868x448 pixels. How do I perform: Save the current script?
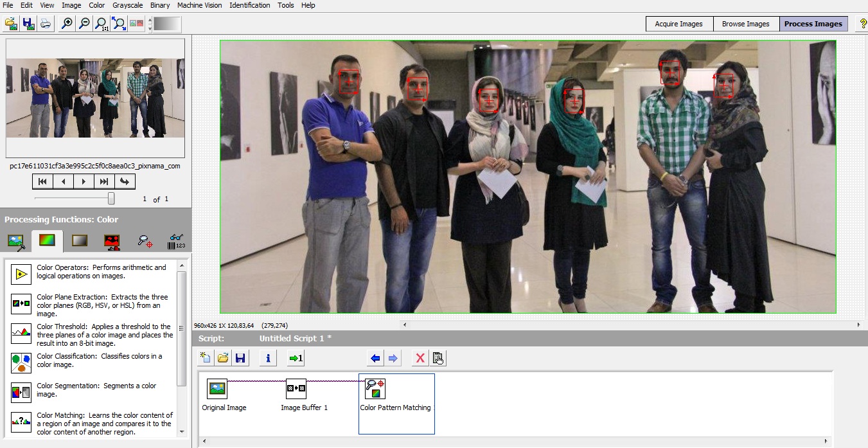tap(240, 358)
